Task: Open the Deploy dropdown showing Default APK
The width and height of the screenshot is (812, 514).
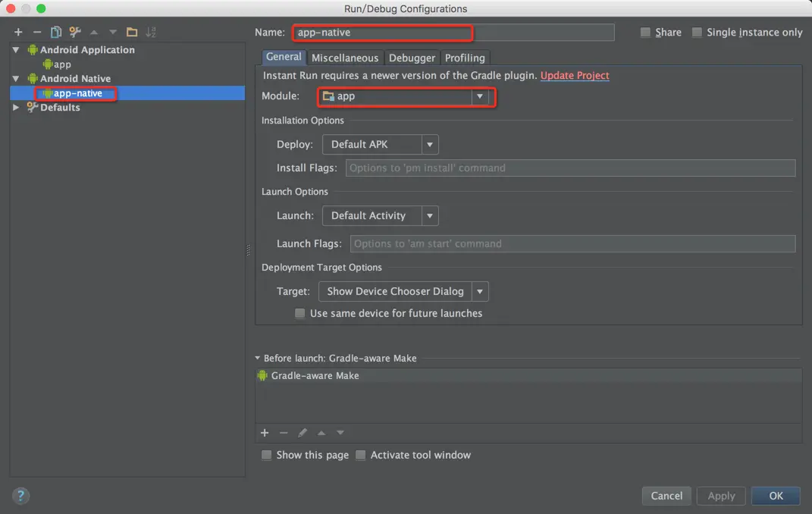Action: pos(380,144)
